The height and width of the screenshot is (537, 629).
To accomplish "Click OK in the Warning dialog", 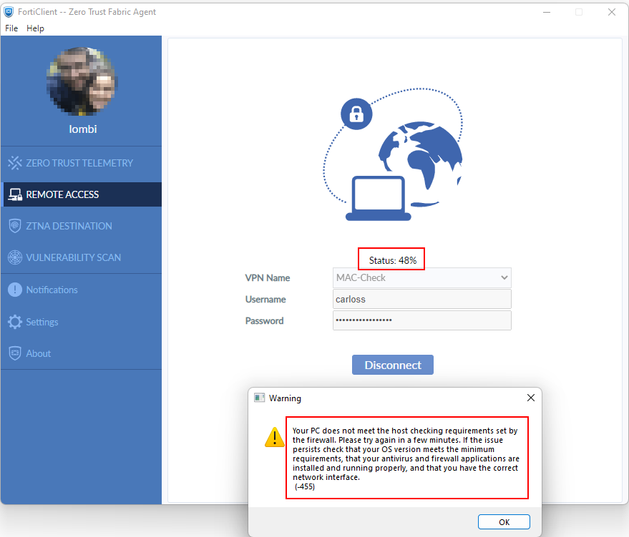I will tap(504, 522).
